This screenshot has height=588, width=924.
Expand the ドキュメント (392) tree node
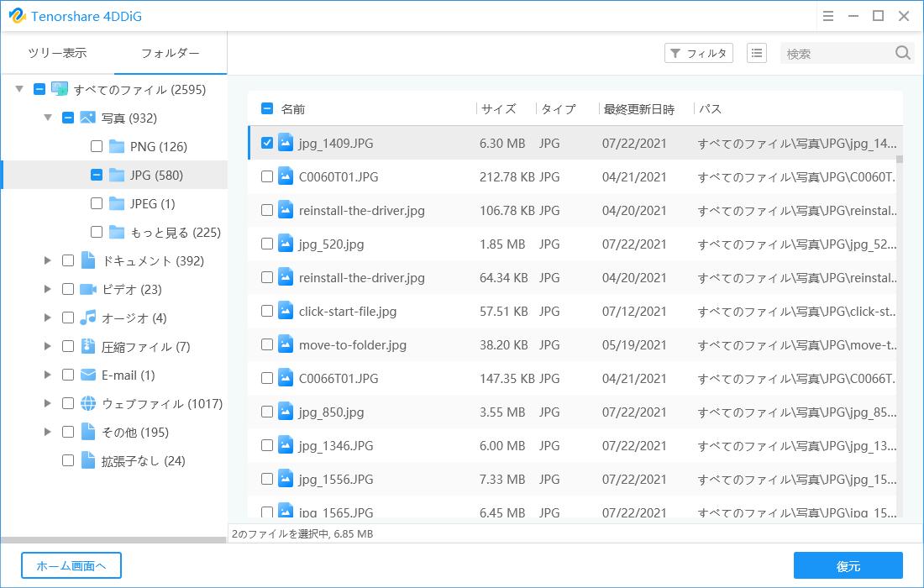(48, 261)
